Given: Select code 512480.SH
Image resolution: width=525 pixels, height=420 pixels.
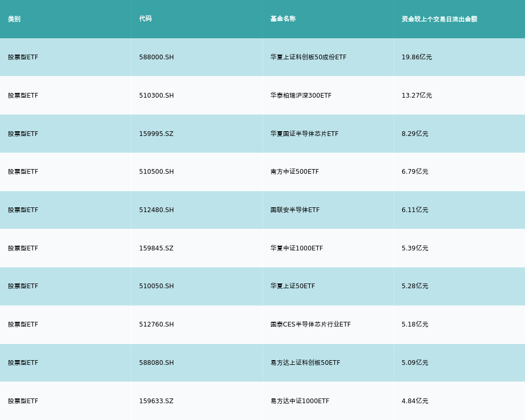Looking at the screenshot, I should pyautogui.click(x=156, y=210).
